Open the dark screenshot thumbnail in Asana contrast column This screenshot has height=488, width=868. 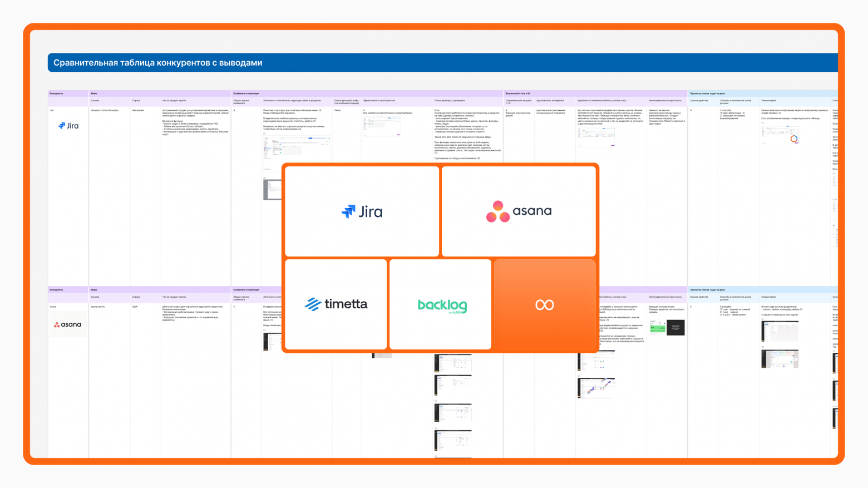pos(675,327)
